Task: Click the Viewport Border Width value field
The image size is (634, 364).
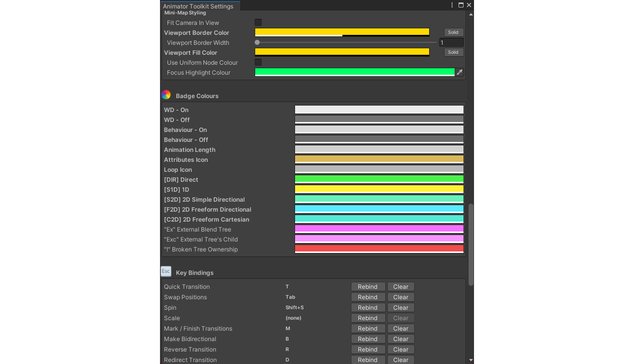Action: pyautogui.click(x=452, y=43)
